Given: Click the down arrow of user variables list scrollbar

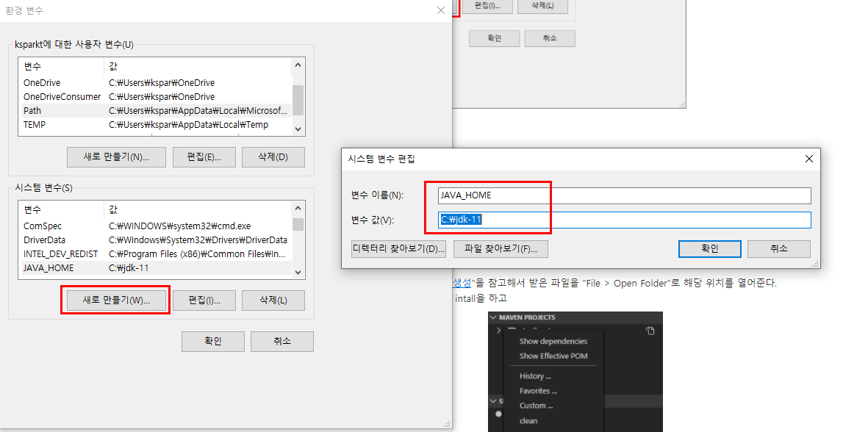Looking at the screenshot, I should (298, 129).
